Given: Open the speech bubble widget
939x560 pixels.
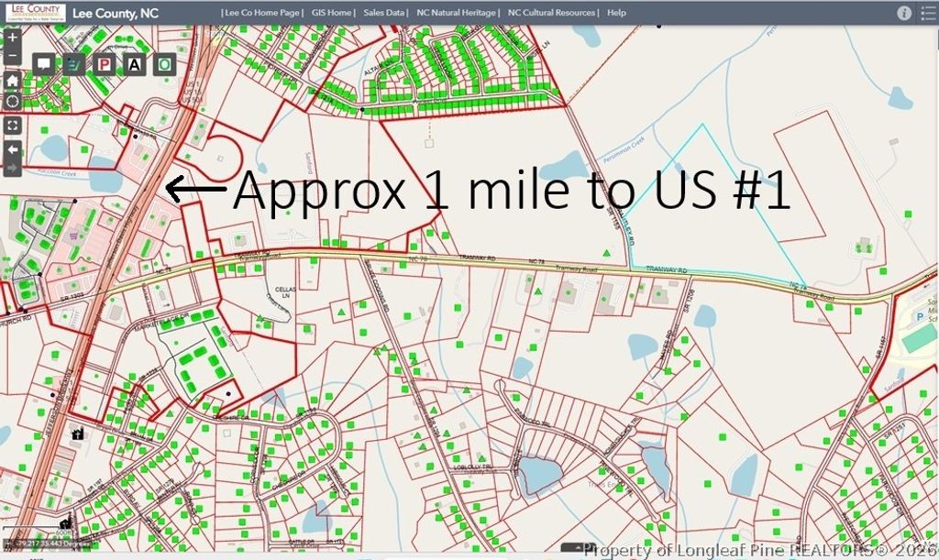Looking at the screenshot, I should pos(43,64).
